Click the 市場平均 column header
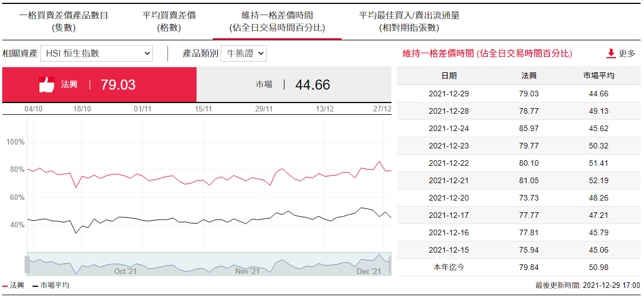 coord(599,76)
